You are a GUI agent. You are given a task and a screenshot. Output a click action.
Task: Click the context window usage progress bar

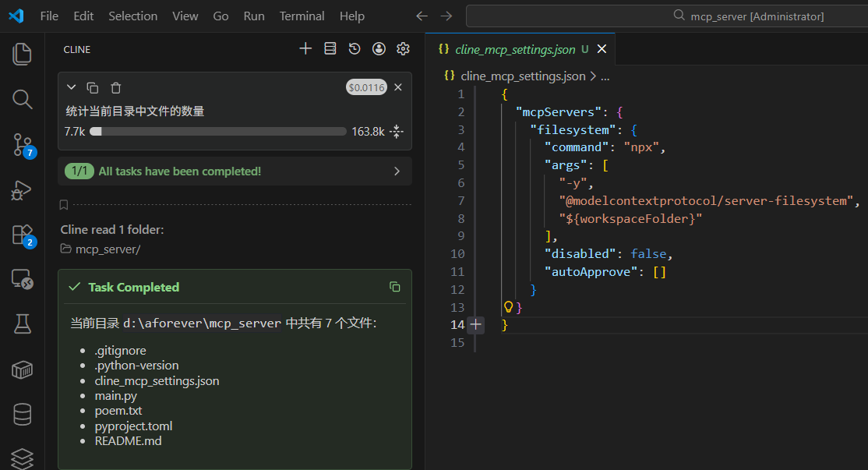click(218, 132)
